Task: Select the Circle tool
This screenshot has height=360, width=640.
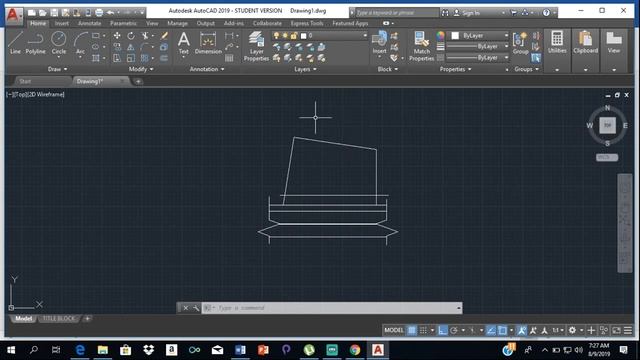Action: [58, 43]
